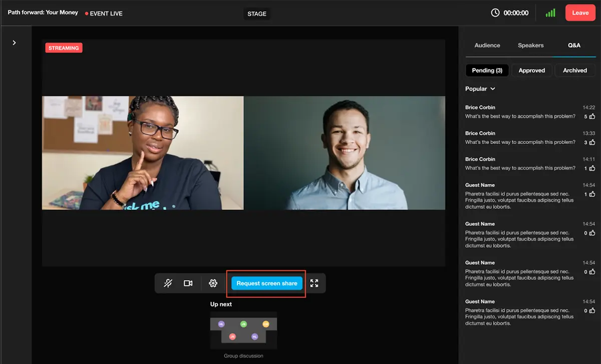Image resolution: width=601 pixels, height=364 pixels.
Task: Open the Popular sort dropdown
Action: [480, 89]
